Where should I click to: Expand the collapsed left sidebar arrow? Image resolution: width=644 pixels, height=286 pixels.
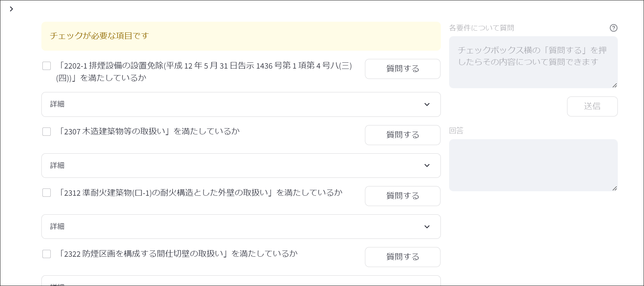(12, 9)
